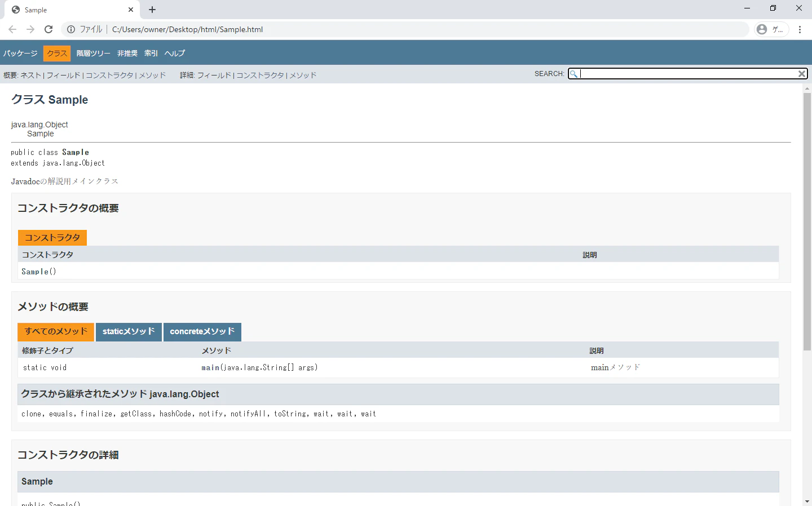
Task: Focus the Javadoc SEARCH input field
Action: coord(688,74)
